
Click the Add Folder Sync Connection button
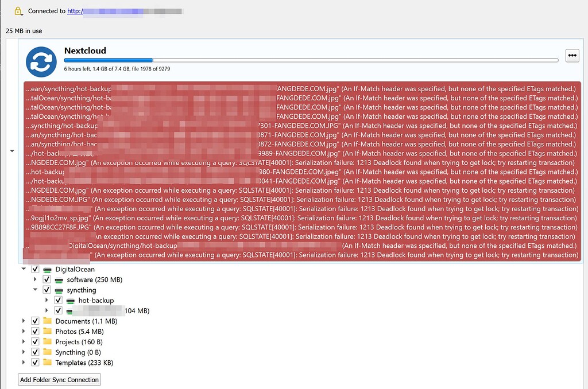click(x=59, y=379)
